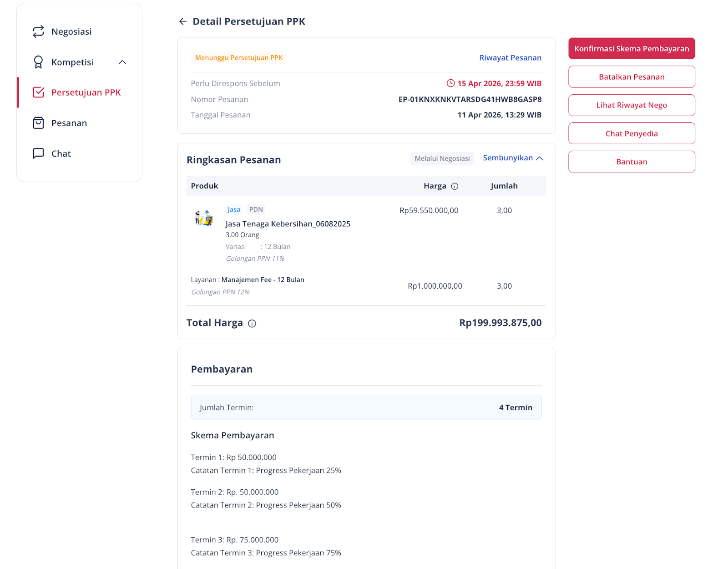Screen dimensions: 728x569
Task: Click the Chat Penyedia button
Action: pyautogui.click(x=632, y=133)
